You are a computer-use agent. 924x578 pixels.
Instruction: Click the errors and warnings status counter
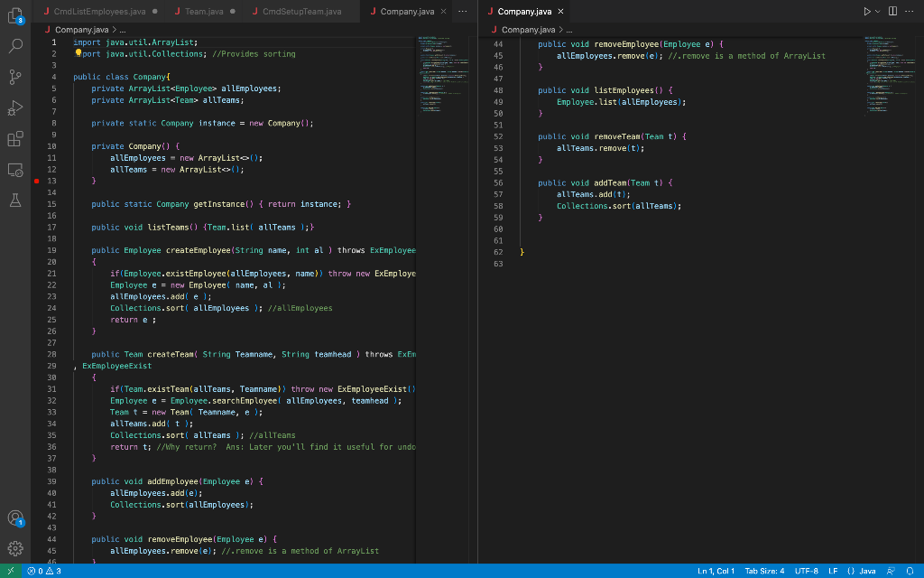point(45,571)
